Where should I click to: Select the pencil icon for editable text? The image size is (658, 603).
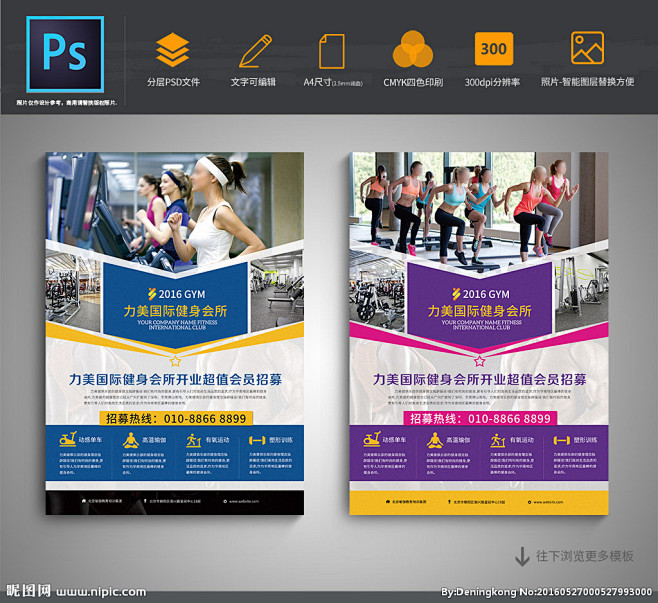[x=254, y=49]
